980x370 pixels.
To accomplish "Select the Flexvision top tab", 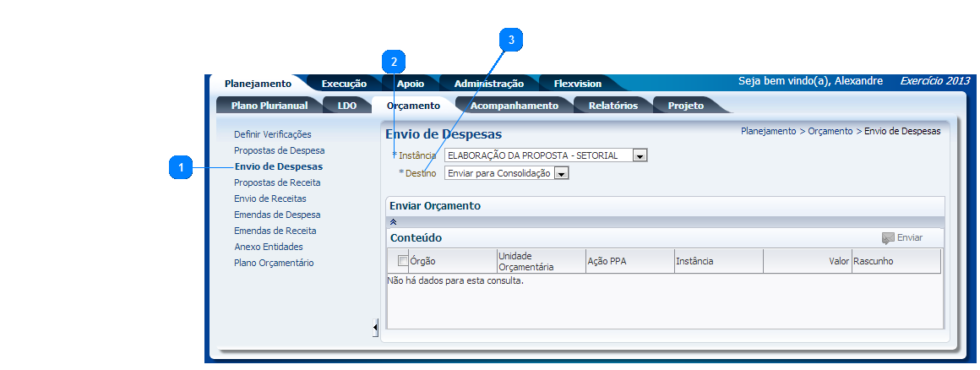I will [x=577, y=84].
